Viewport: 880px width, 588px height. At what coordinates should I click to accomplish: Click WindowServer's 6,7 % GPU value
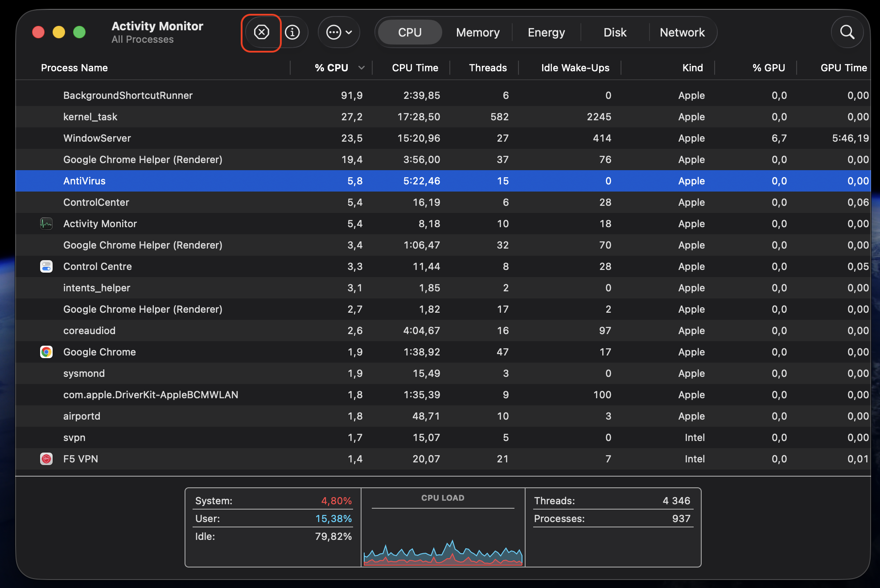tap(779, 138)
